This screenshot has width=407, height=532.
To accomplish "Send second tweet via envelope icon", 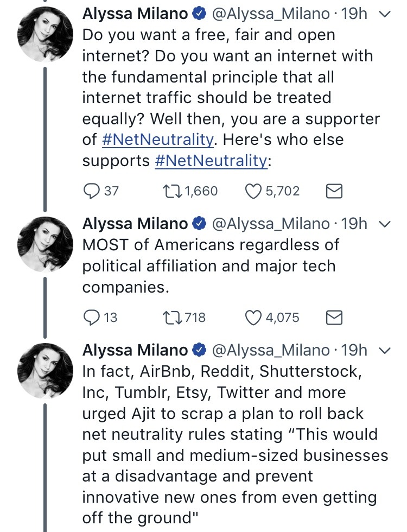I will (334, 317).
